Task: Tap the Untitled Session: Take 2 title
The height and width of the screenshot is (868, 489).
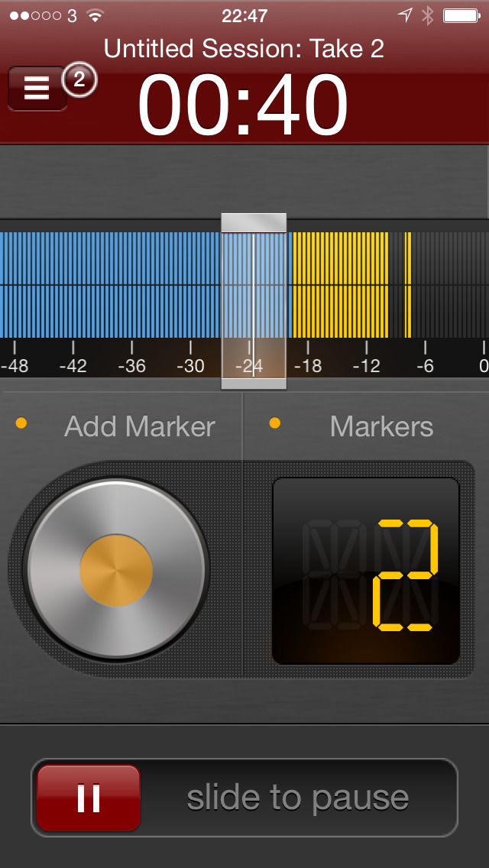Action: click(x=244, y=49)
